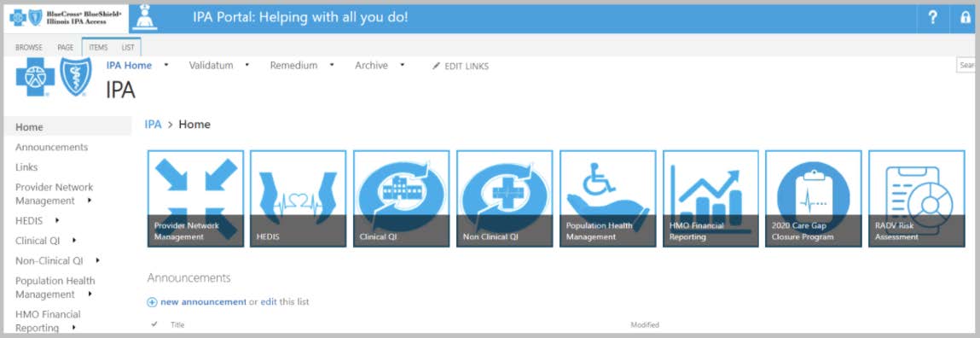980x338 pixels.
Task: Expand the Remedium menu arrow
Action: tap(332, 65)
